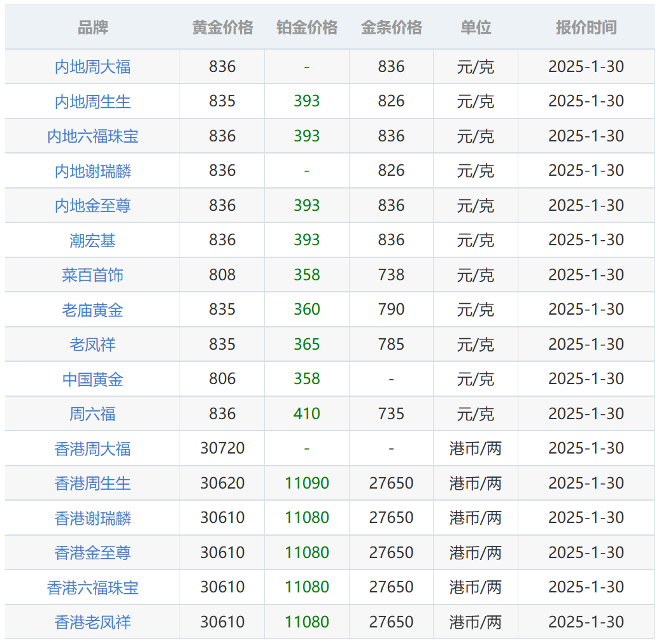Select 香港周生生 platinum price 11090
Viewport: 661px width, 644px height.
[x=307, y=483]
